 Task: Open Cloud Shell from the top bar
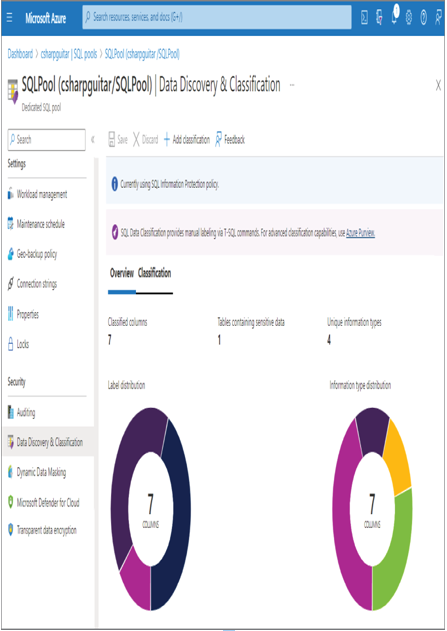click(364, 18)
